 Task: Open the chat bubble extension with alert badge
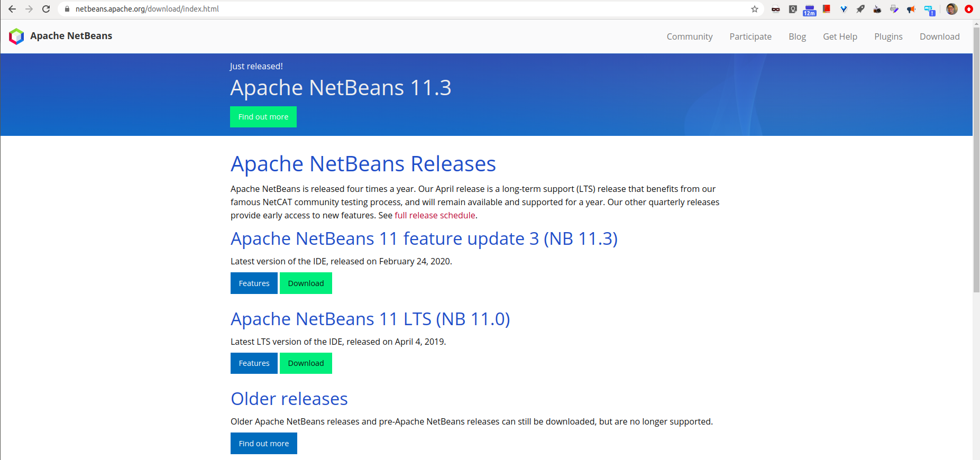[x=929, y=10]
